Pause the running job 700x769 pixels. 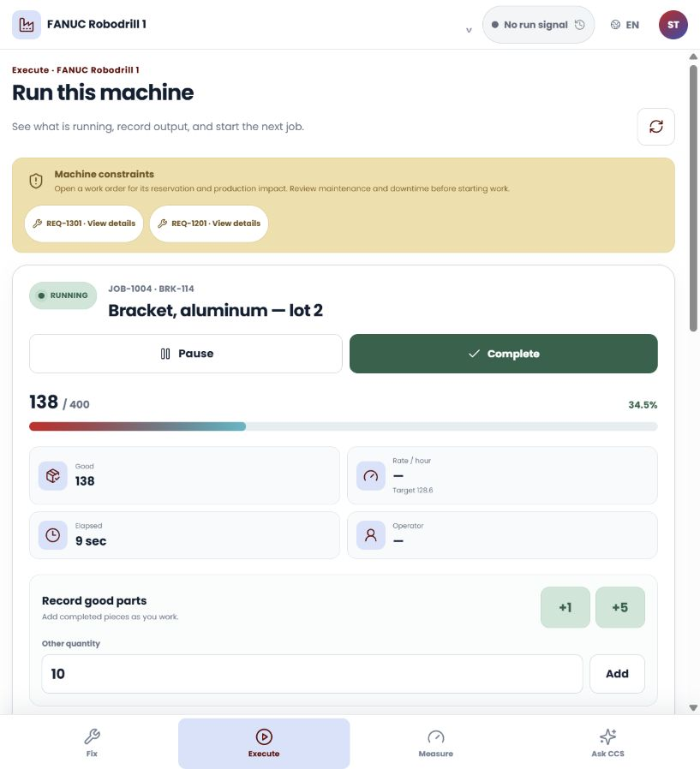pos(186,354)
